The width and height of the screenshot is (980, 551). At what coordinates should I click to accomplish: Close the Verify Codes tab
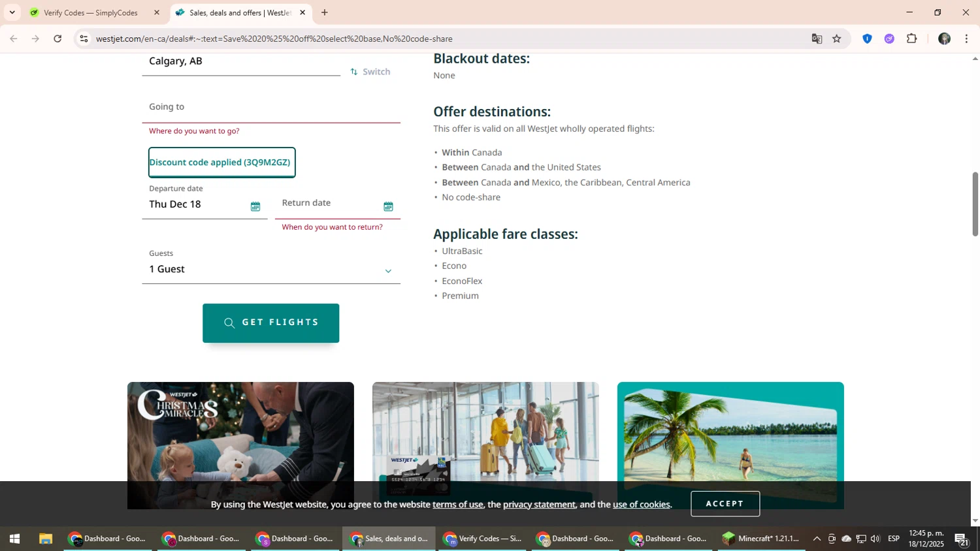pyautogui.click(x=157, y=12)
